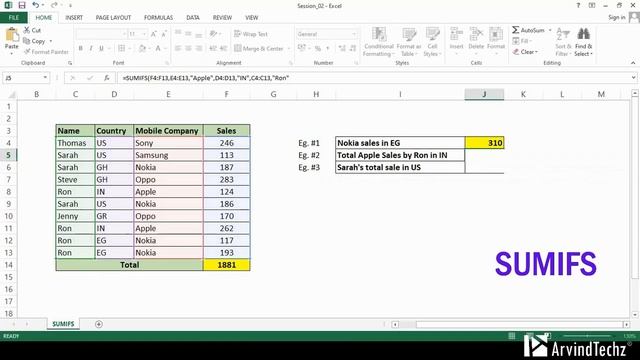The width and height of the screenshot is (640, 360).
Task: Toggle Underline formatting
Action: [101, 48]
